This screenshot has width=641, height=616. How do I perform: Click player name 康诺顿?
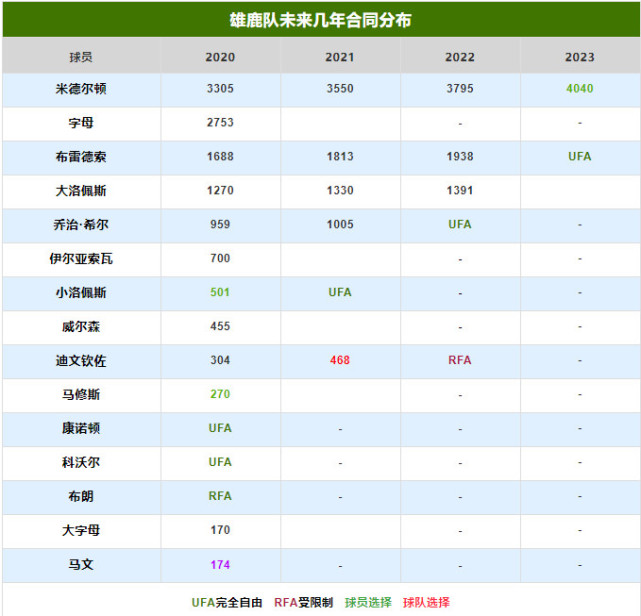pos(81,428)
